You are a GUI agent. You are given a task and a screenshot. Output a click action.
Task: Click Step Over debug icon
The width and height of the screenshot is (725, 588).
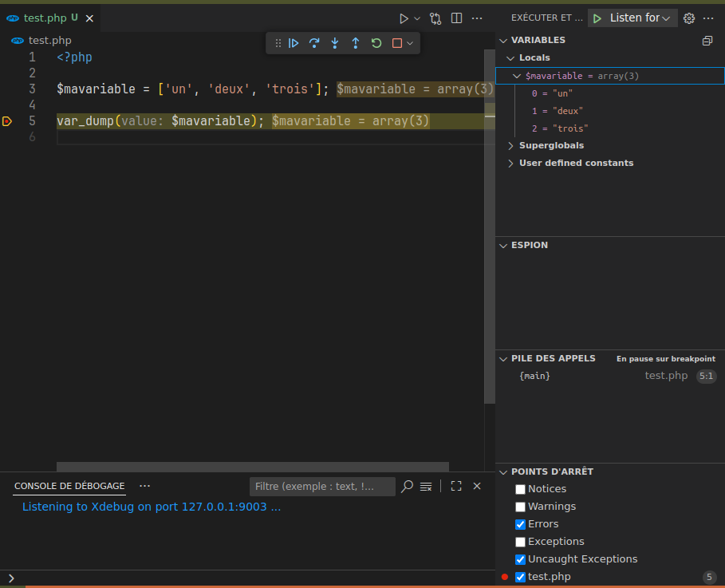[x=314, y=43]
